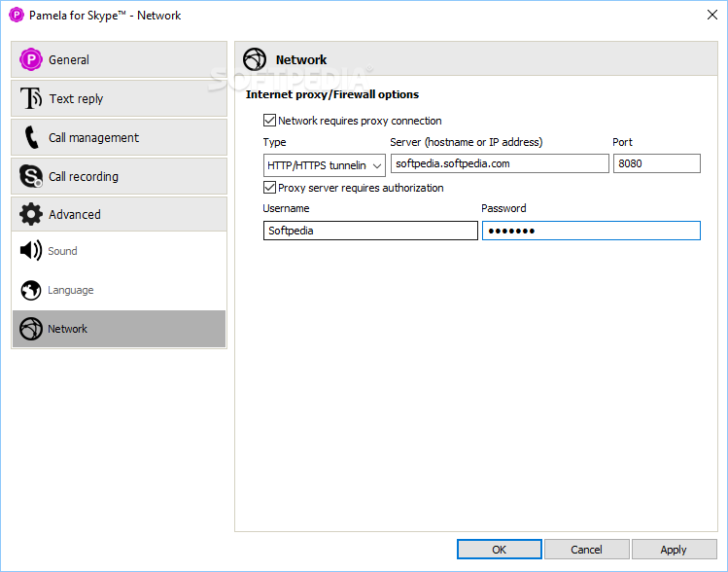This screenshot has height=572, width=728.
Task: Click the Network header globe icon
Action: point(255,59)
